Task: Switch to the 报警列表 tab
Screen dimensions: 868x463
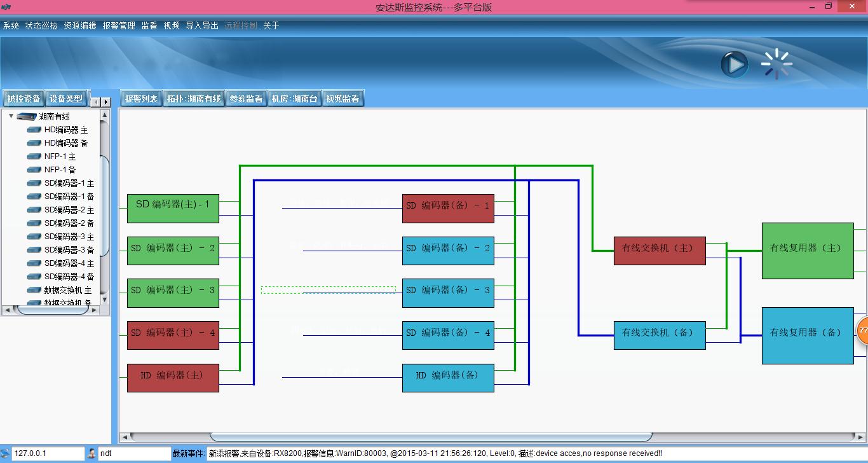Action: pos(141,99)
